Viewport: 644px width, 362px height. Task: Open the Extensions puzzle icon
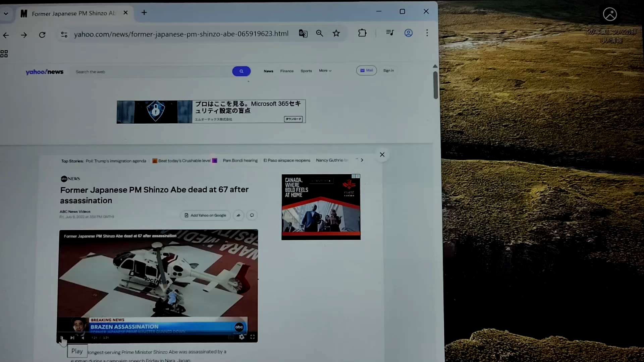(362, 33)
